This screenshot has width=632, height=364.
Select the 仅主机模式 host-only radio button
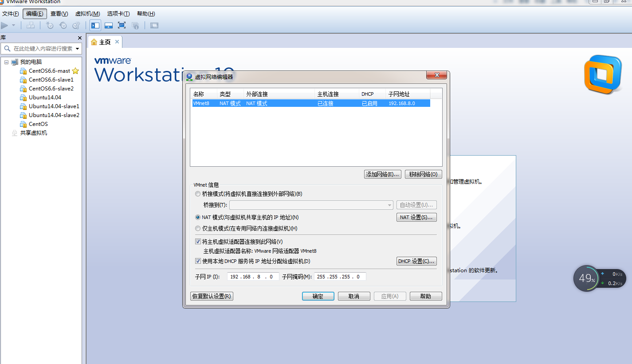pyautogui.click(x=198, y=228)
